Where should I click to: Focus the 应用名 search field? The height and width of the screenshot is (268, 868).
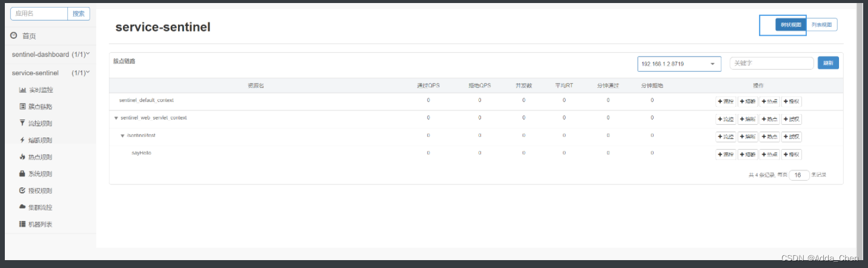click(x=39, y=13)
